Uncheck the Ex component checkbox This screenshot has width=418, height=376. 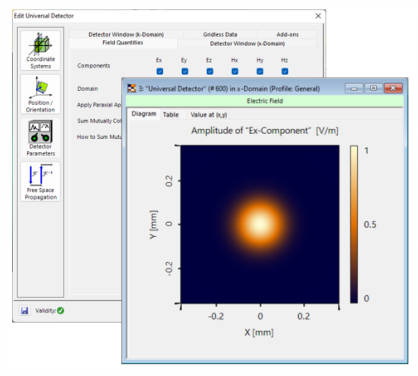pyautogui.click(x=160, y=71)
